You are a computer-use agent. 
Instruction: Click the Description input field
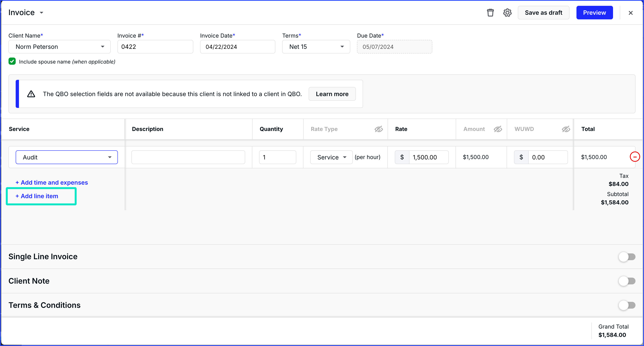tap(188, 157)
